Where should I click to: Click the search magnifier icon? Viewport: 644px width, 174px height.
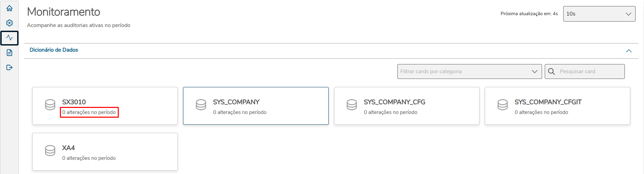pos(551,71)
